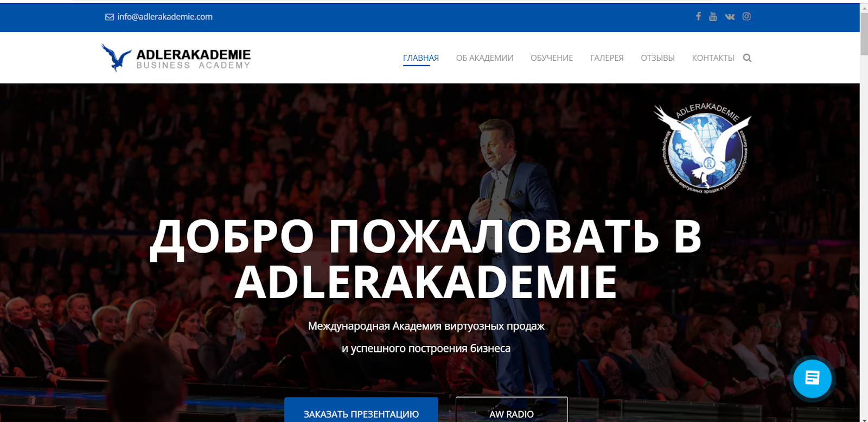Open the blue chat widget bubble
Viewport: 868px width, 422px height.
812,378
